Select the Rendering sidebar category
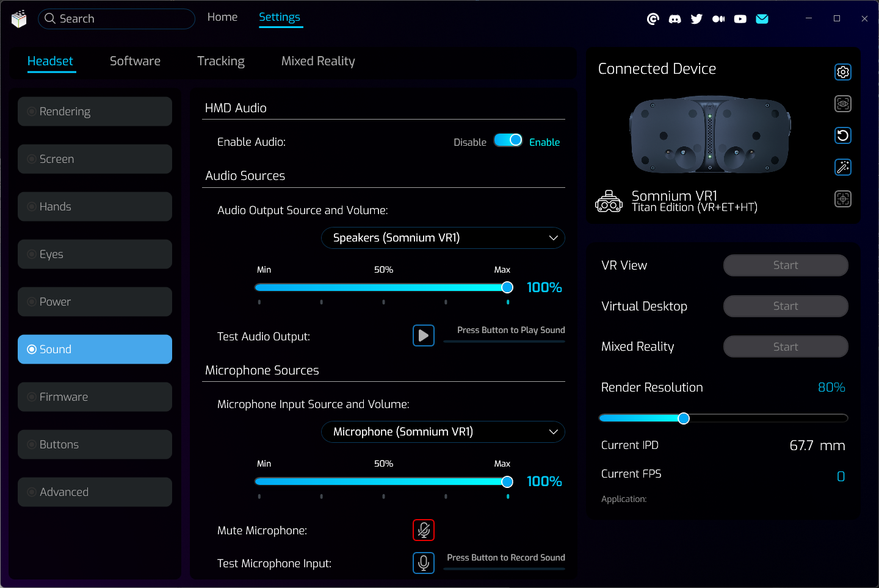879x588 pixels. point(95,112)
